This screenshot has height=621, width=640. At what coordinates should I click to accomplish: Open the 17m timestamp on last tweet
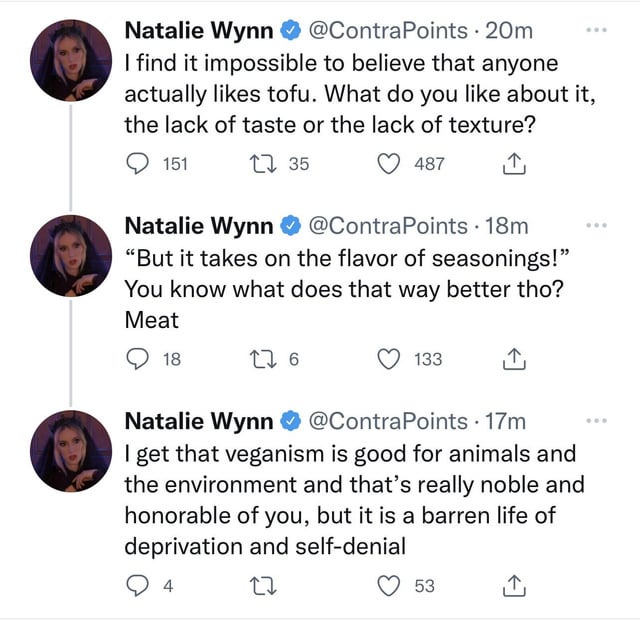click(503, 422)
